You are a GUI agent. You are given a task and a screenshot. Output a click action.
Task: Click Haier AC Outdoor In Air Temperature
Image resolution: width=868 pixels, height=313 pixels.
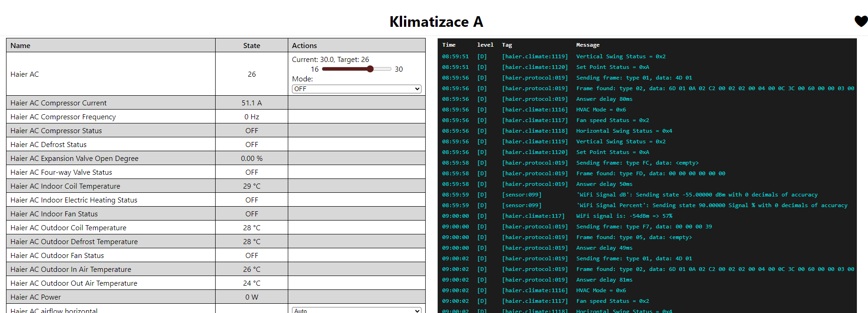(71, 269)
